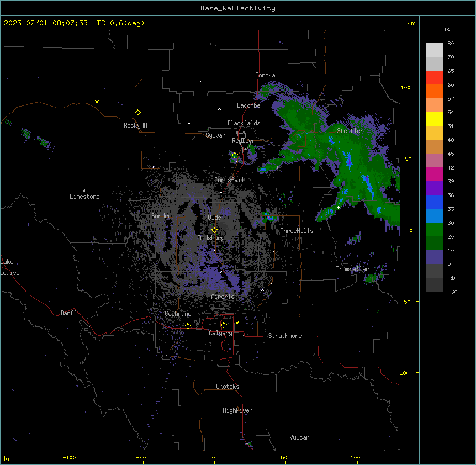The width and height of the screenshot is (476, 465).
Task: Select the purple 39-36 dBZ legend color
Action: tap(434, 188)
